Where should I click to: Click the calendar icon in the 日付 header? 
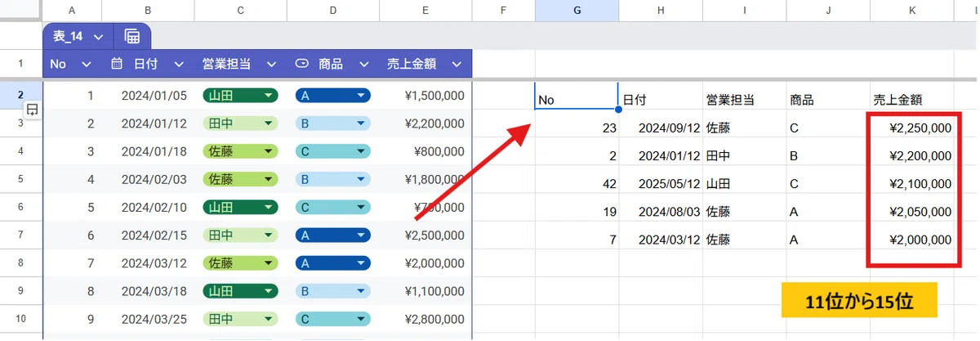[x=117, y=64]
